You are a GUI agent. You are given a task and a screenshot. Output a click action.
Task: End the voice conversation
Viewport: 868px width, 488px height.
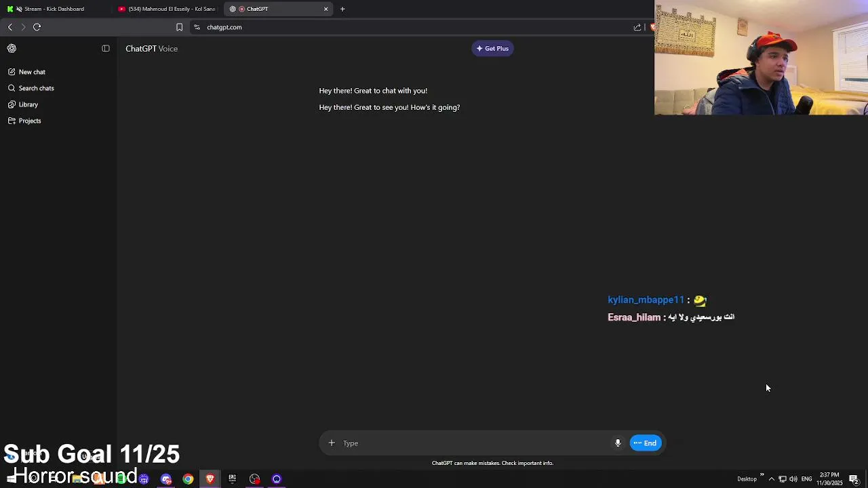(645, 443)
